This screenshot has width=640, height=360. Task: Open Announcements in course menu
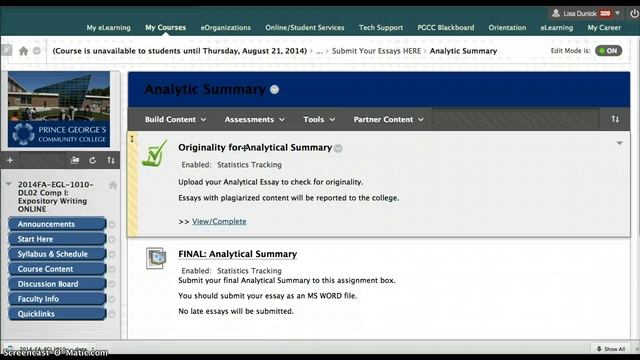coord(57,224)
